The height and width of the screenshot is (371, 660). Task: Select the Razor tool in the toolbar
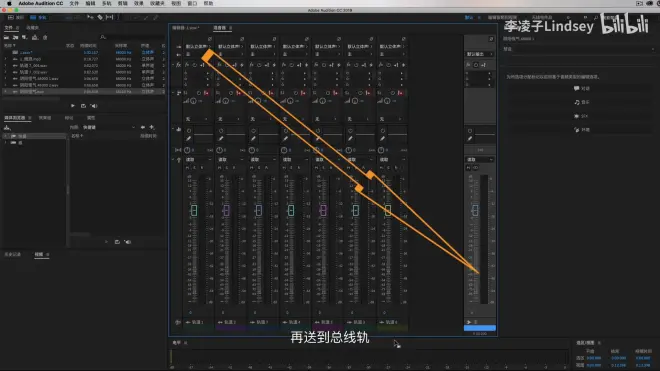click(100, 17)
